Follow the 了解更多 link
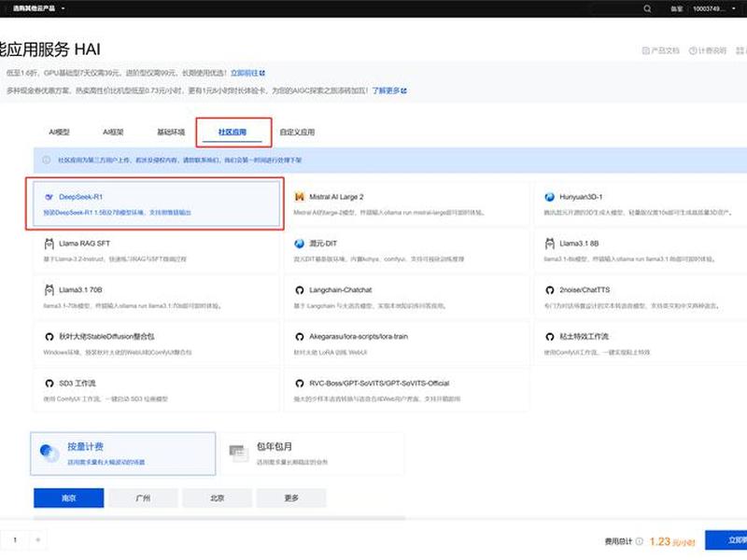This screenshot has height=560, width=747. (x=389, y=91)
